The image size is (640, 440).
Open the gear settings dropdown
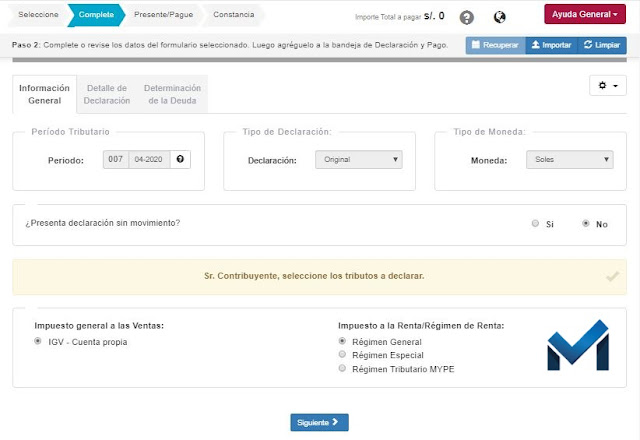pos(608,86)
